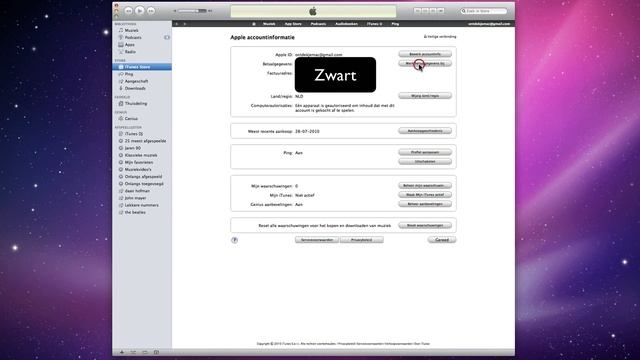Click the Profiel aanpassen button for Ping
The height and width of the screenshot is (360, 640).
pyautogui.click(x=425, y=152)
